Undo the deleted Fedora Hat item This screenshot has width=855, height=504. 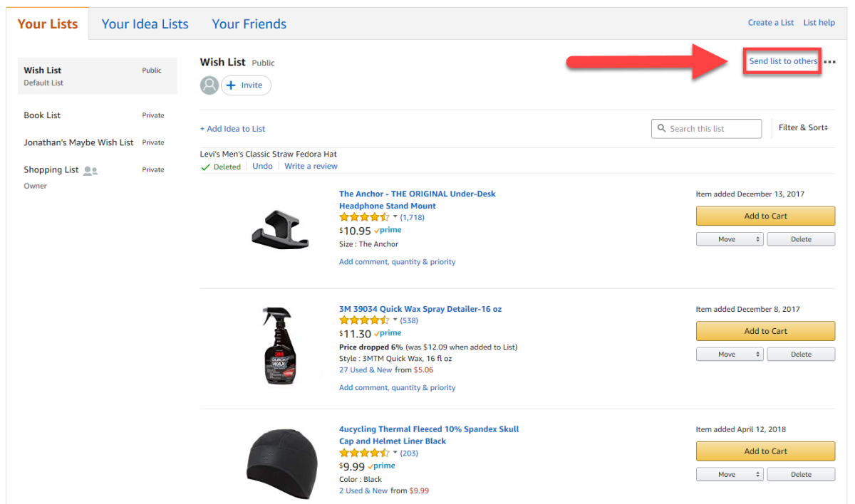262,167
